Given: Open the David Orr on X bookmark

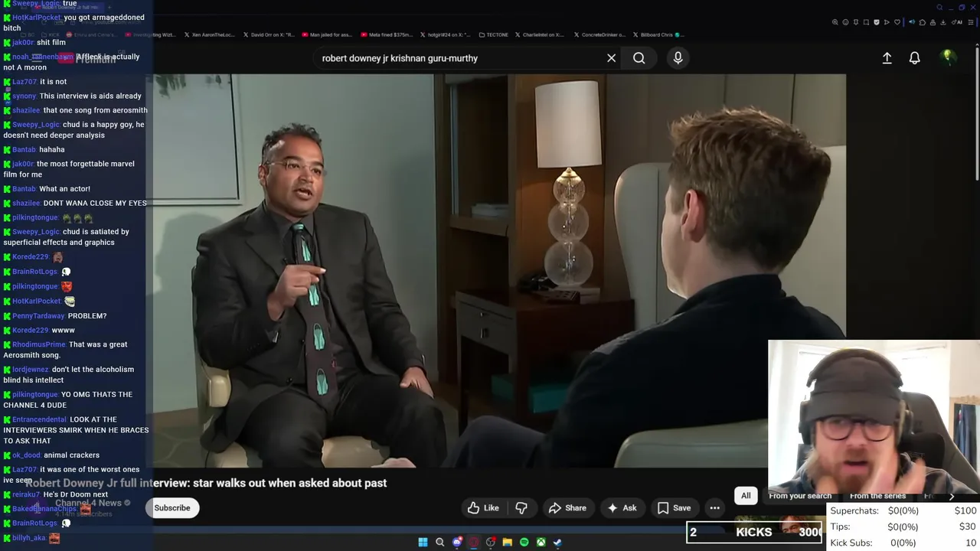Looking at the screenshot, I should tap(269, 34).
